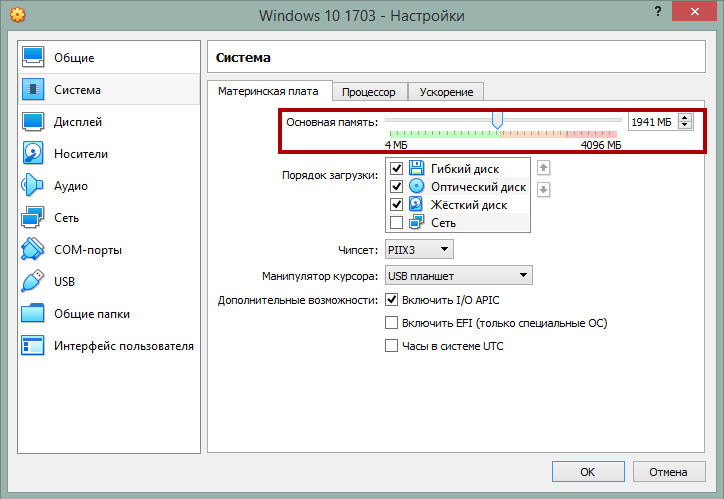
Task: Enable Сеть boot checkbox
Action: 396,222
